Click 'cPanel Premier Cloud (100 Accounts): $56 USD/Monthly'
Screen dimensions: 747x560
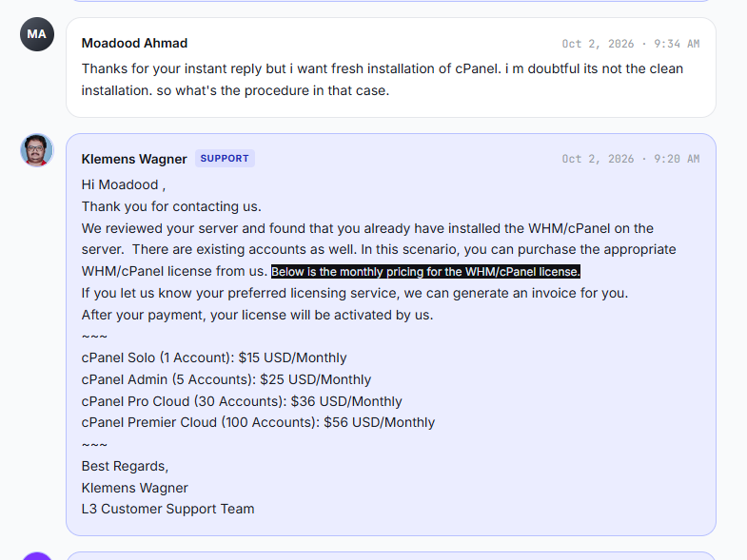[258, 422]
